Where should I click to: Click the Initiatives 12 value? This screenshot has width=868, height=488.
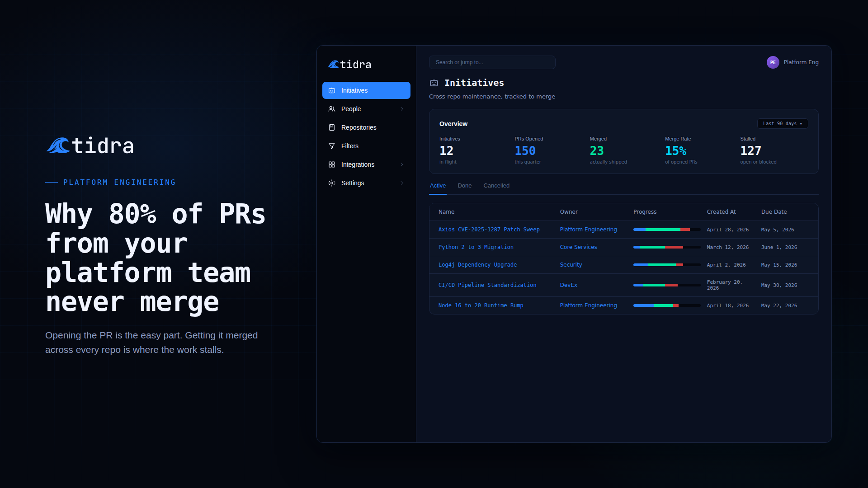pyautogui.click(x=446, y=150)
